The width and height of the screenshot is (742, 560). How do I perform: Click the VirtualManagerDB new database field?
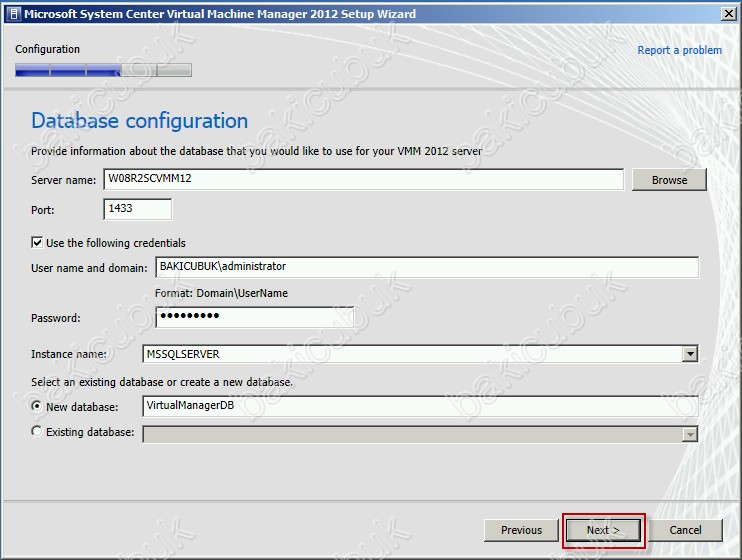(420, 406)
